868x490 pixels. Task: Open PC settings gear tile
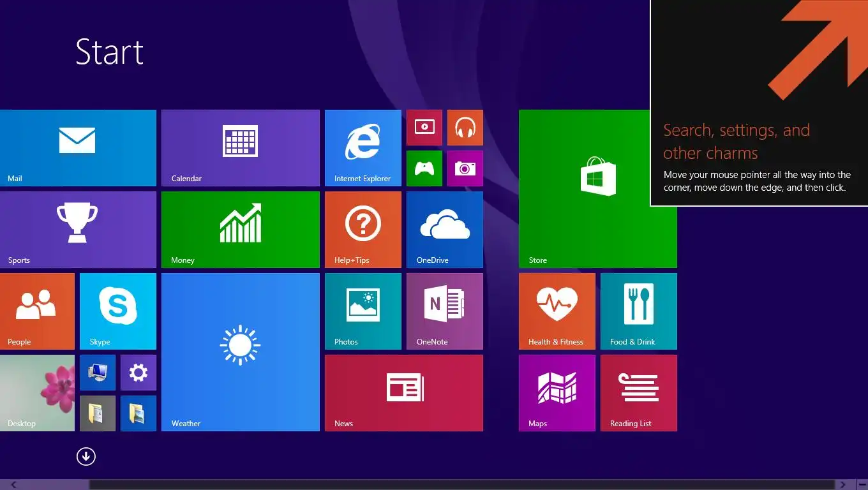(138, 373)
